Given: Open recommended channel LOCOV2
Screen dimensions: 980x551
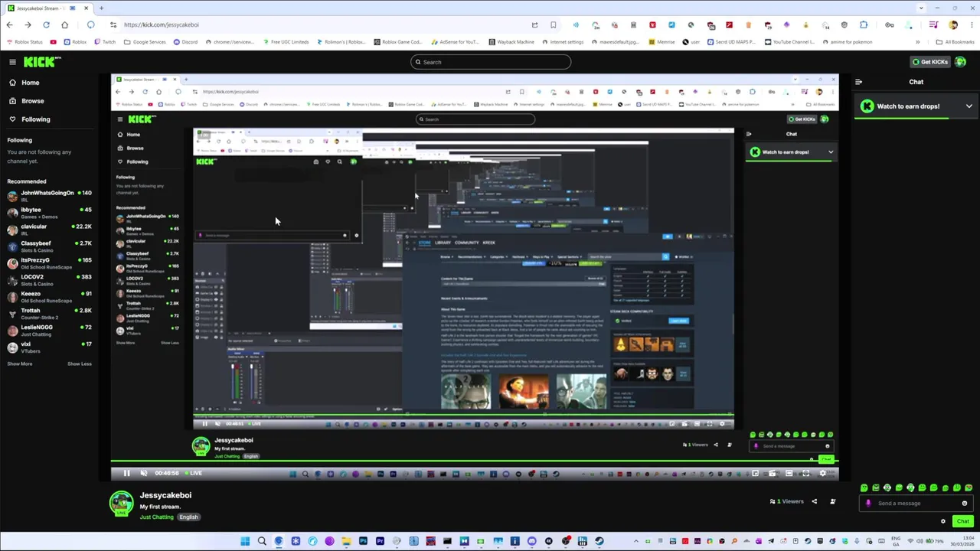Looking at the screenshot, I should tap(49, 280).
